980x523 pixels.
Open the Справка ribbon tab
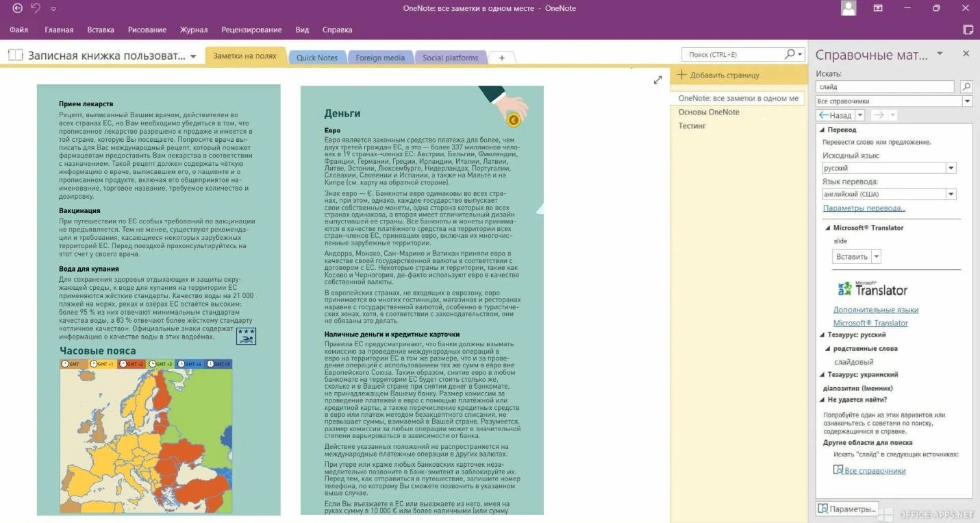pos(337,29)
